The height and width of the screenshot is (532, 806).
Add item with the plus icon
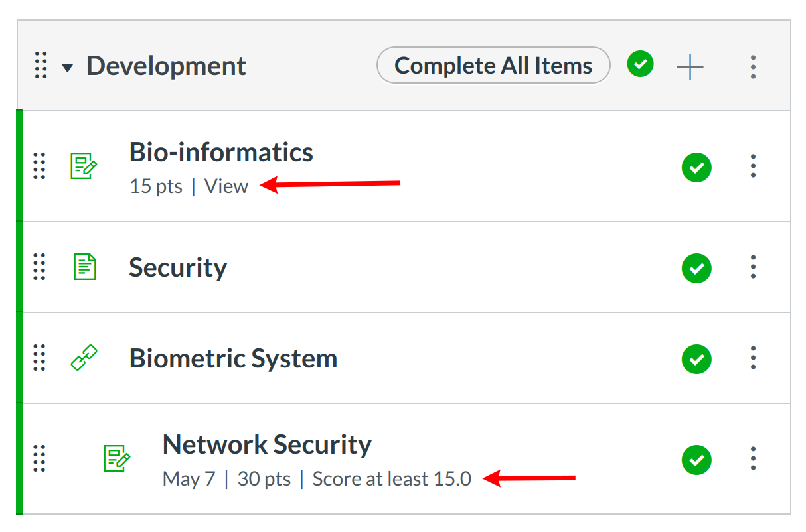[x=690, y=66]
